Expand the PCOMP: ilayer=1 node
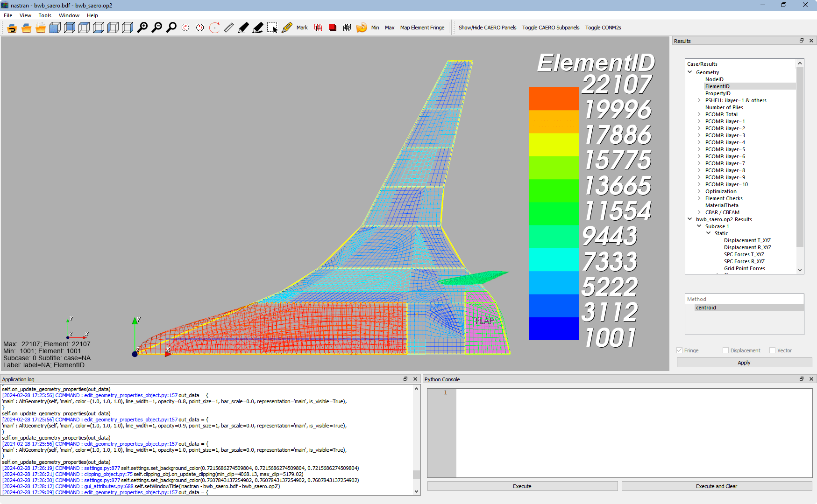The image size is (817, 504). click(699, 121)
